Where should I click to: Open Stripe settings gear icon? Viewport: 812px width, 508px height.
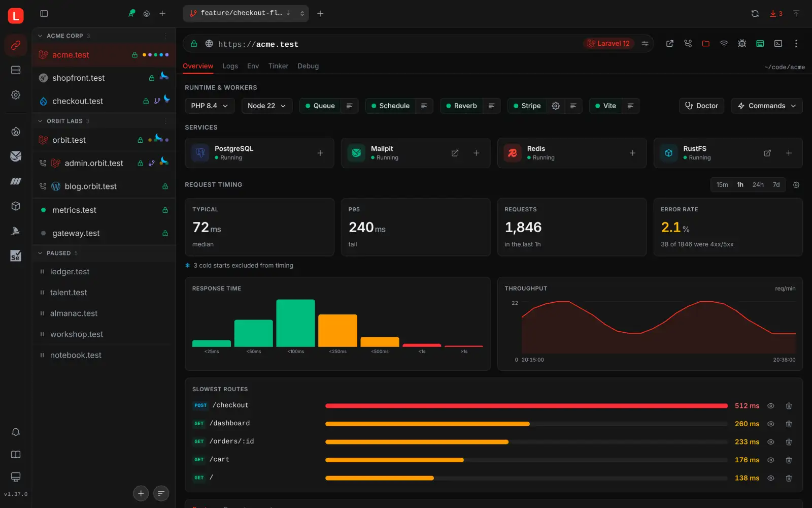coord(556,106)
